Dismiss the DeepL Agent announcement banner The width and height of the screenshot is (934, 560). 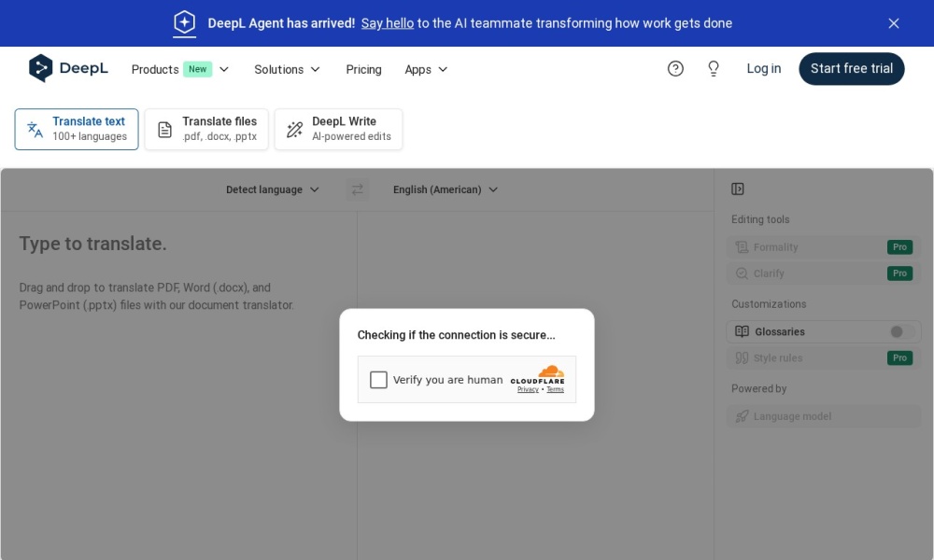point(893,23)
